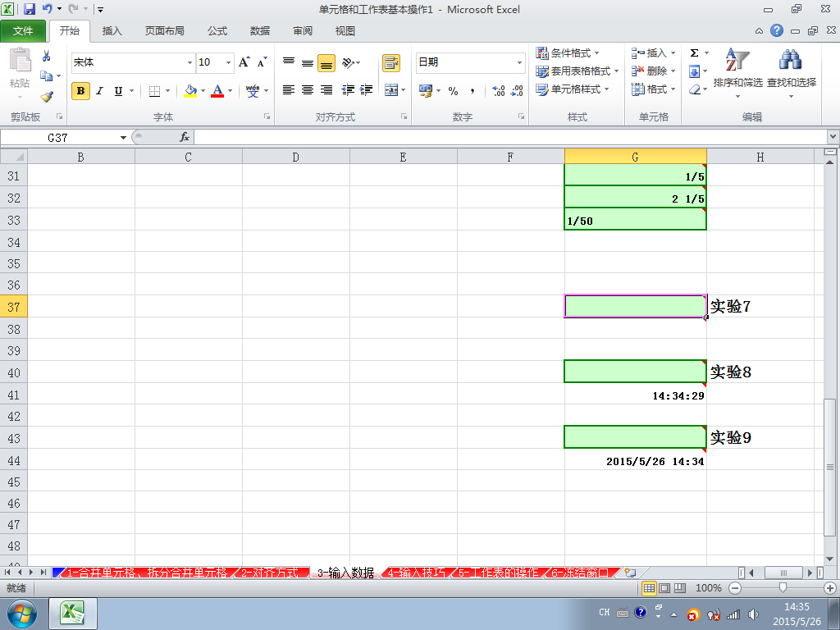Decrease font size with small A icon

click(x=262, y=62)
